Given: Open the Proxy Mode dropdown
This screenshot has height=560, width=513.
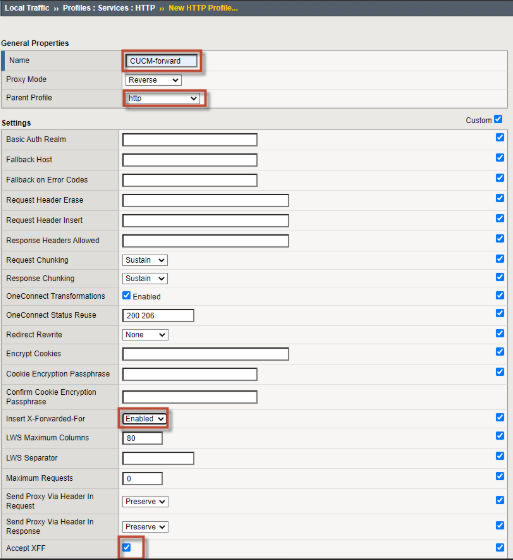Looking at the screenshot, I should [153, 80].
